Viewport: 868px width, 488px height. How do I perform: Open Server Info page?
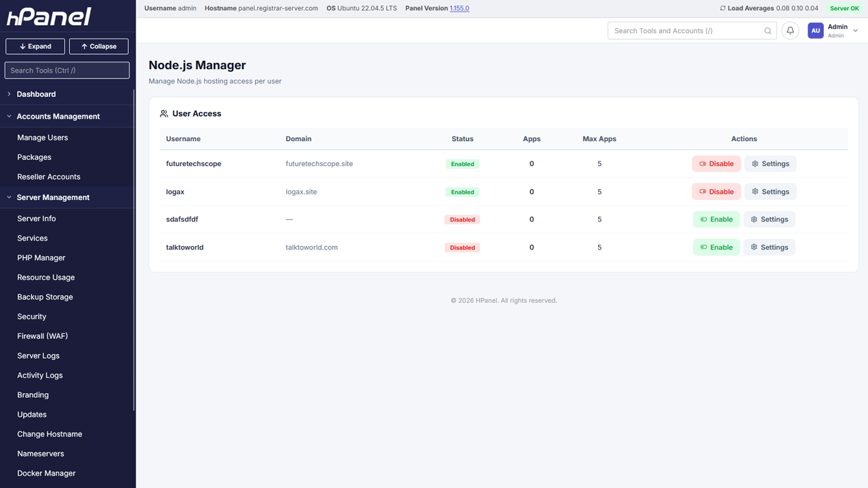point(37,219)
